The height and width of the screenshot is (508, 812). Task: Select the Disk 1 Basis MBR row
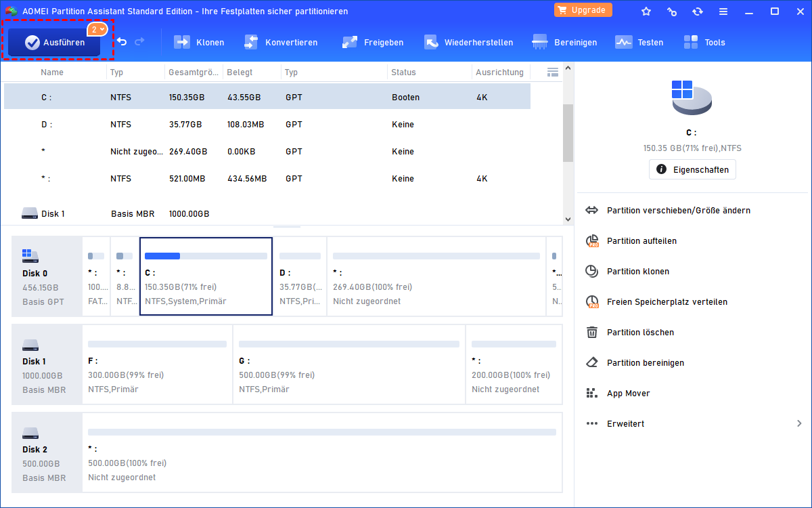coord(267,213)
